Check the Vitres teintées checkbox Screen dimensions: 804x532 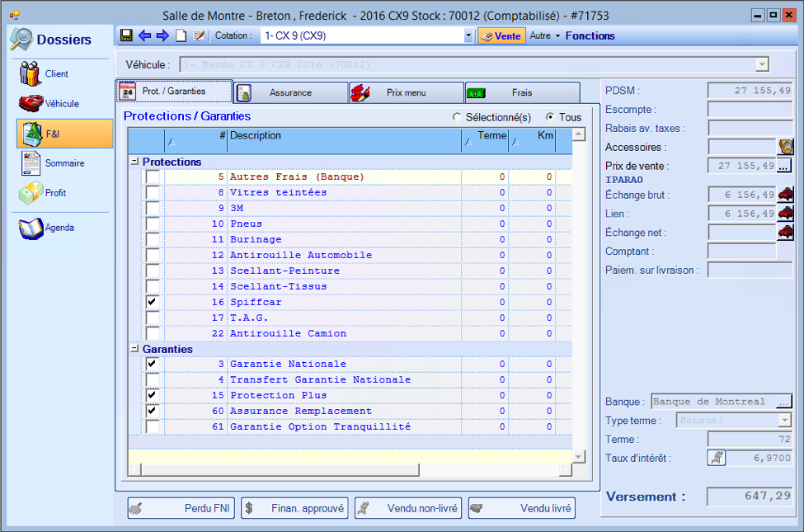coord(153,192)
